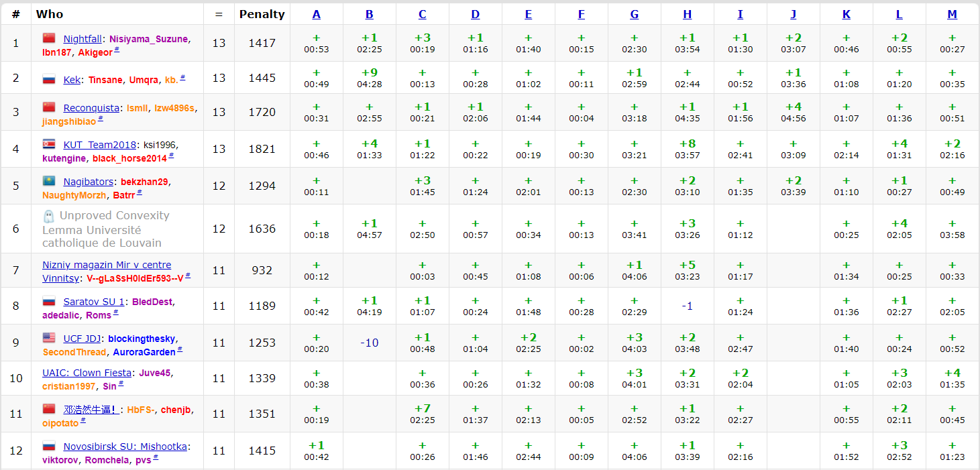Screen dimensions: 980x470
Task: Click the flag icon beside KUT_Team2018
Action: pos(48,144)
